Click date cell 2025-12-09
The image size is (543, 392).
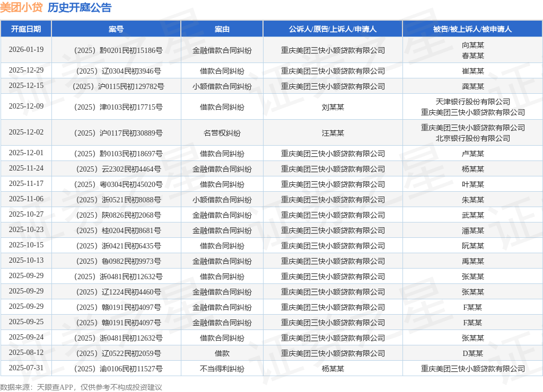click(27, 106)
